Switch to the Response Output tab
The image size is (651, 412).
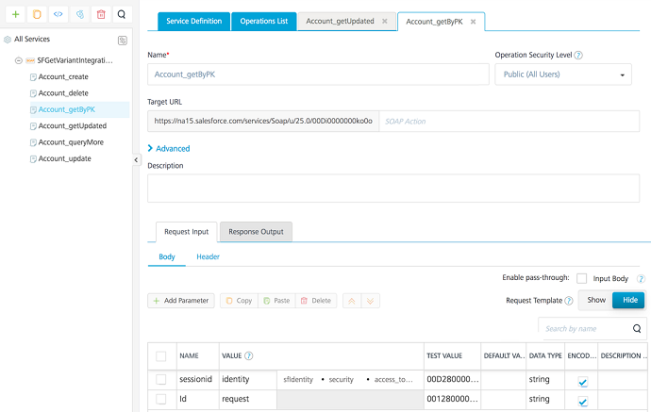[x=256, y=232]
